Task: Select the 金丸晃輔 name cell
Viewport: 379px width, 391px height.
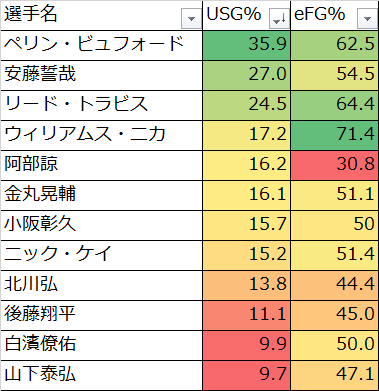Action: coord(101,195)
